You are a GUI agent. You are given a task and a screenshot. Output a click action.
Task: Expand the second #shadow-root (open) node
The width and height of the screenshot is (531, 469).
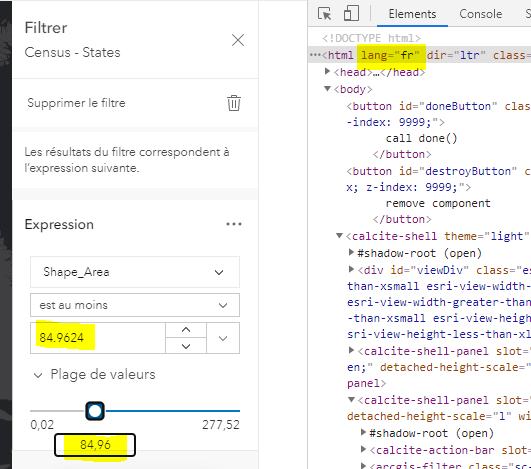click(363, 432)
